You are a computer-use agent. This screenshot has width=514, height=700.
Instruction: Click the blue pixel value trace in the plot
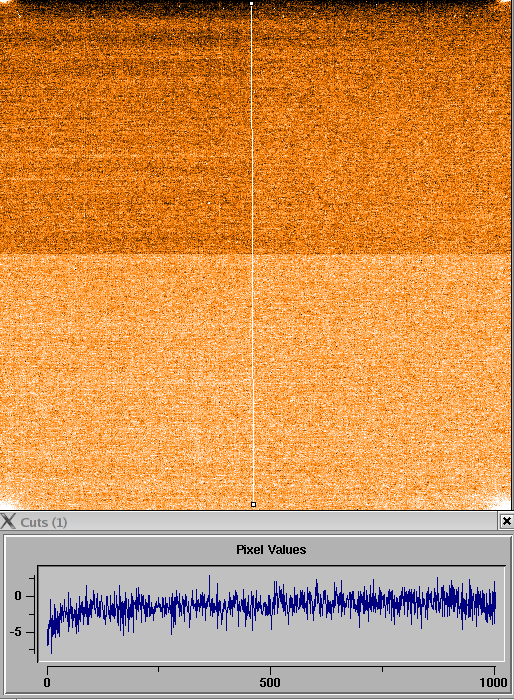[271, 604]
